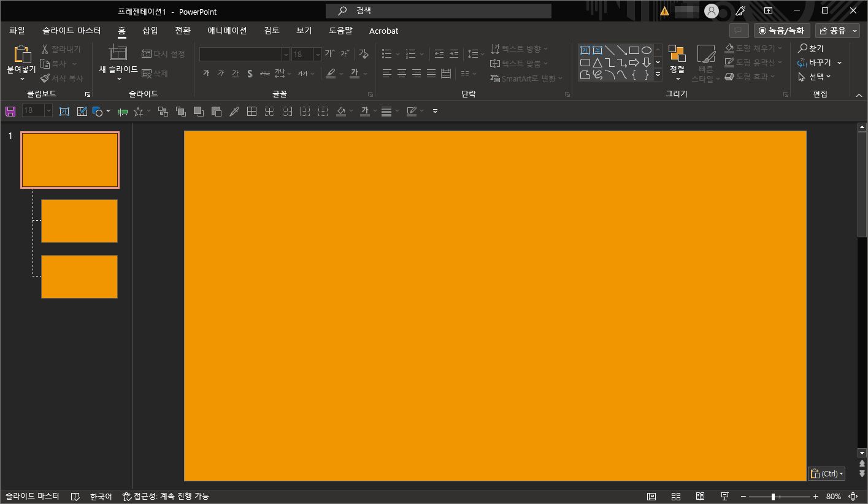Click the account profile avatar icon
This screenshot has width=868, height=504.
(x=712, y=11)
